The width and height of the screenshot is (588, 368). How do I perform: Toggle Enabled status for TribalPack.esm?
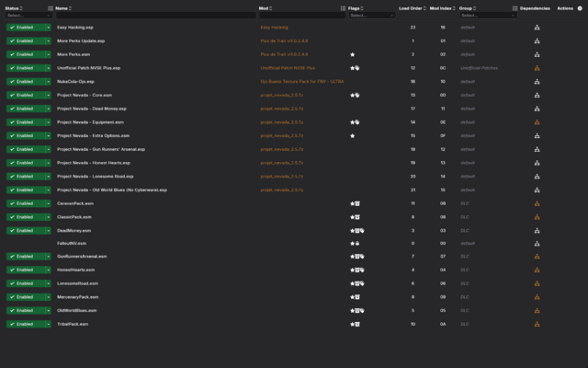point(26,324)
